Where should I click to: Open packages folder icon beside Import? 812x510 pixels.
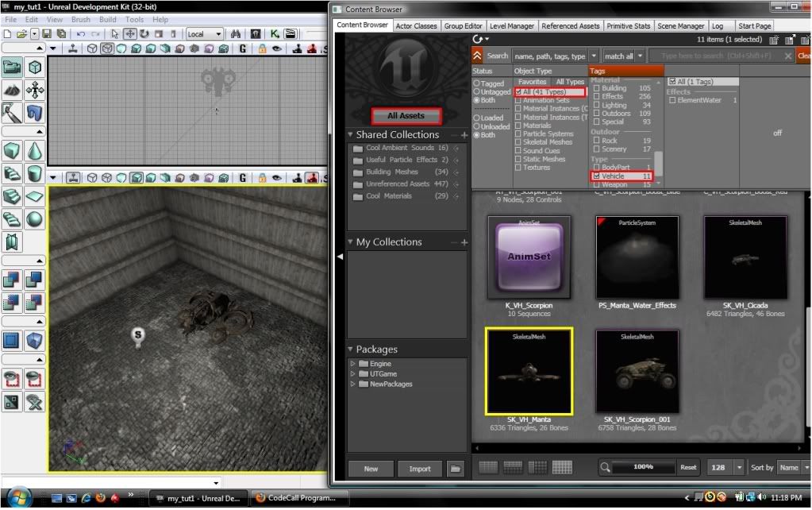(456, 469)
